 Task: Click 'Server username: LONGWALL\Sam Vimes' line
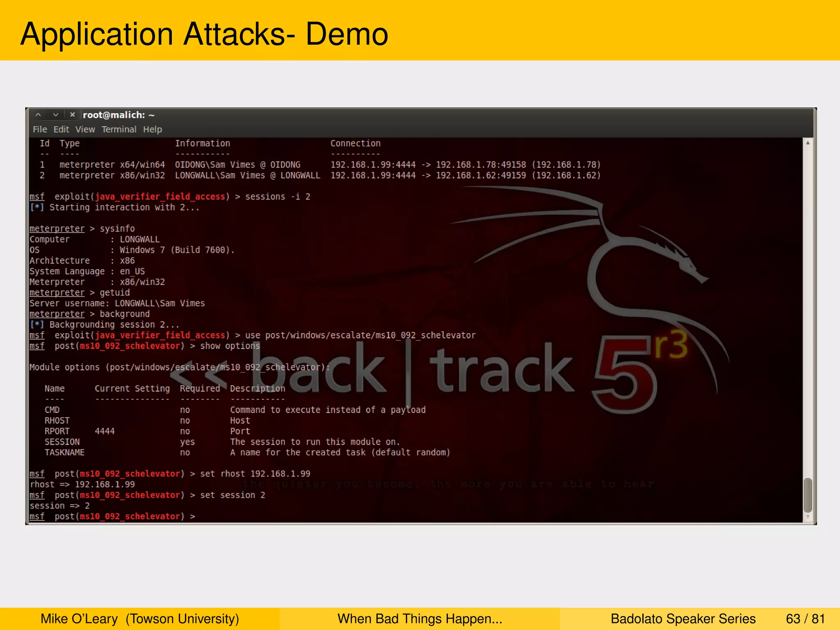(x=117, y=304)
